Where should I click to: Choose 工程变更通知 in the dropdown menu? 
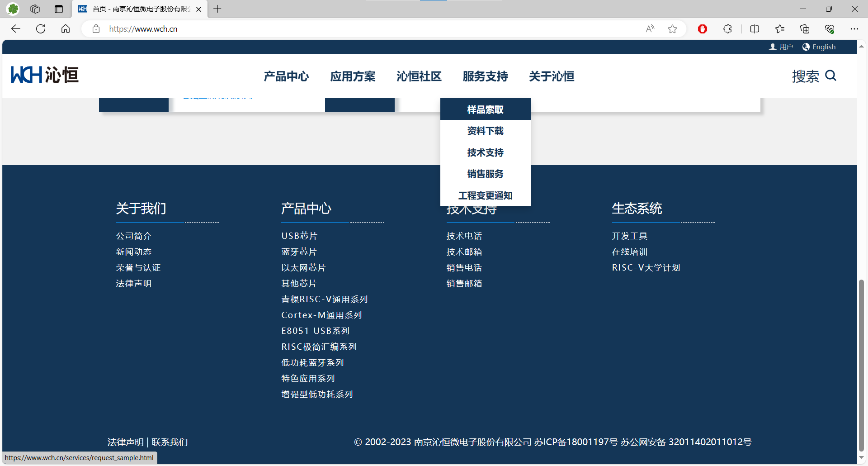coord(485,195)
